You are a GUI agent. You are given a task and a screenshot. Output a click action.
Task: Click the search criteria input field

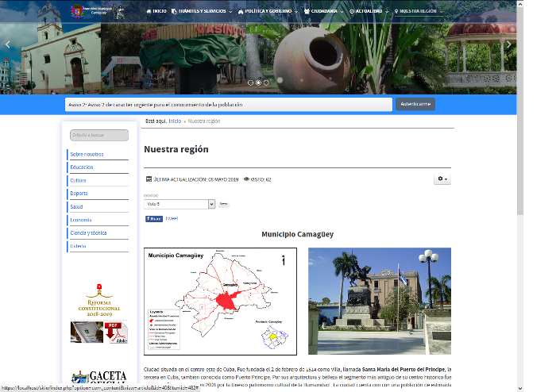click(99, 136)
